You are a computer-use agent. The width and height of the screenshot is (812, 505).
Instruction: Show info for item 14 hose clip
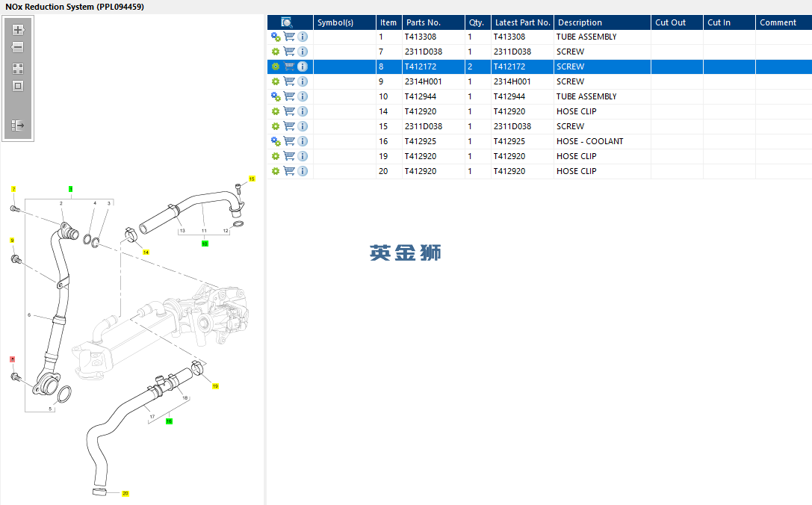click(303, 111)
